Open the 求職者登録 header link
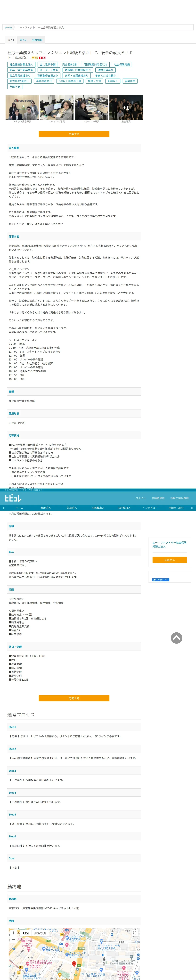196x980 pixels. tap(158, 498)
